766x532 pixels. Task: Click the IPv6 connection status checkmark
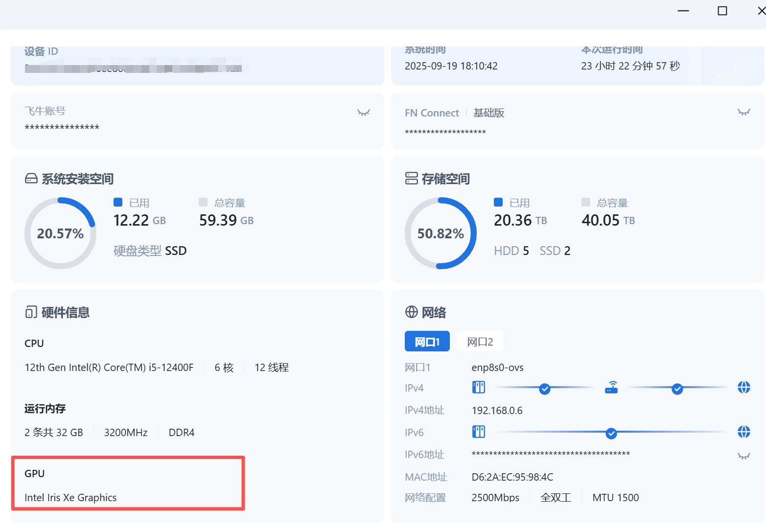[611, 433]
